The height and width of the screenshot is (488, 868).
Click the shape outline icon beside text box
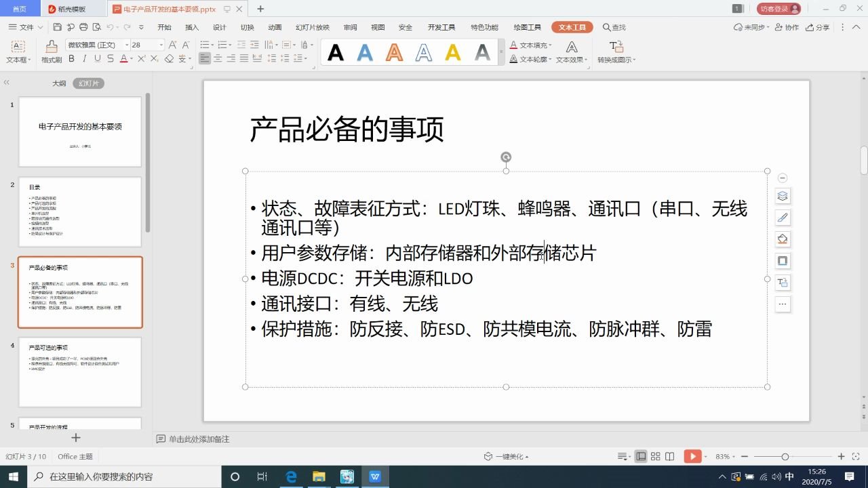click(783, 261)
